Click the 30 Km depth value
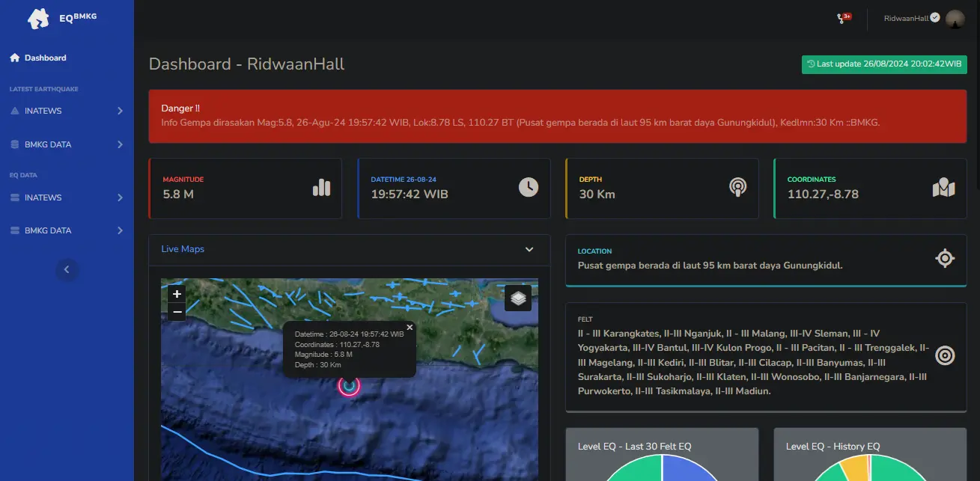Screen dimensions: 980x481 [597, 194]
